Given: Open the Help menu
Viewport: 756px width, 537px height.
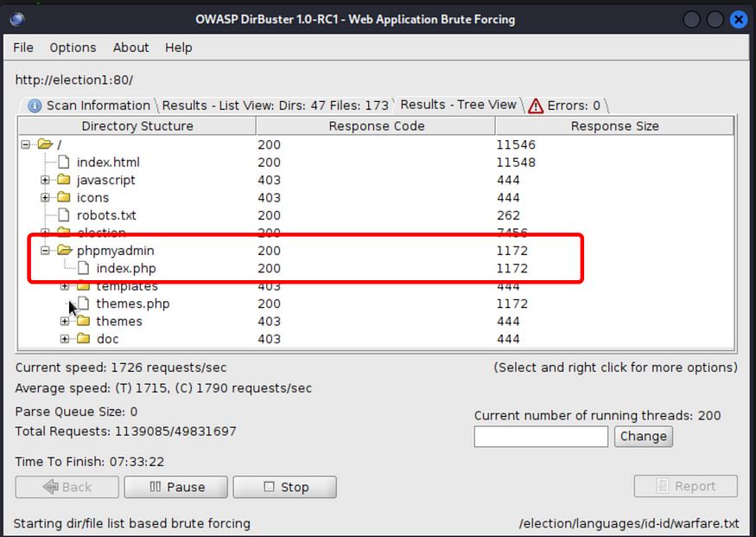Looking at the screenshot, I should [x=178, y=48].
